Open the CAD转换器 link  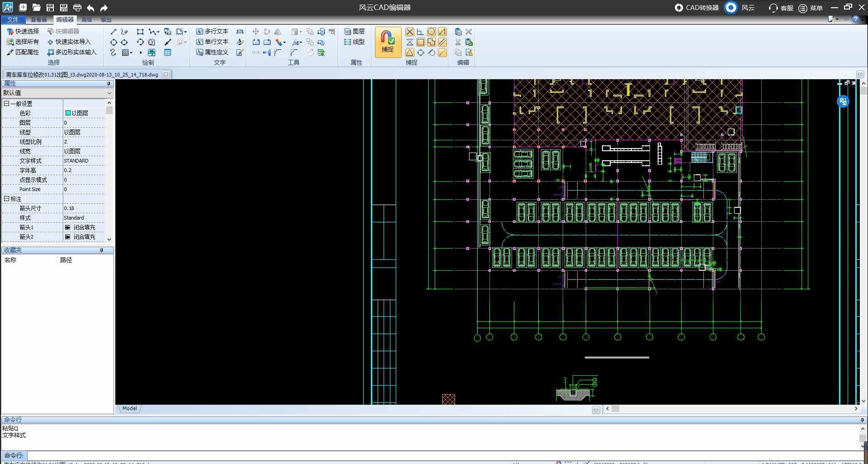[x=697, y=8]
